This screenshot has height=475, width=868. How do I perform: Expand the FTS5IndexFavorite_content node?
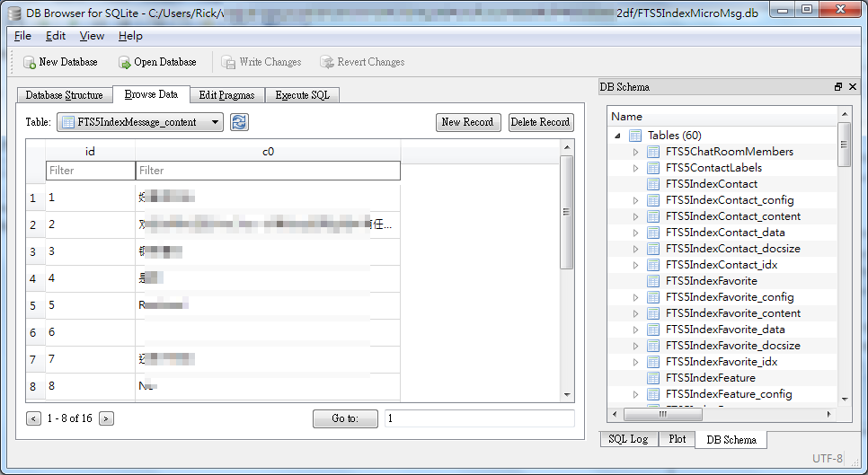click(x=635, y=313)
